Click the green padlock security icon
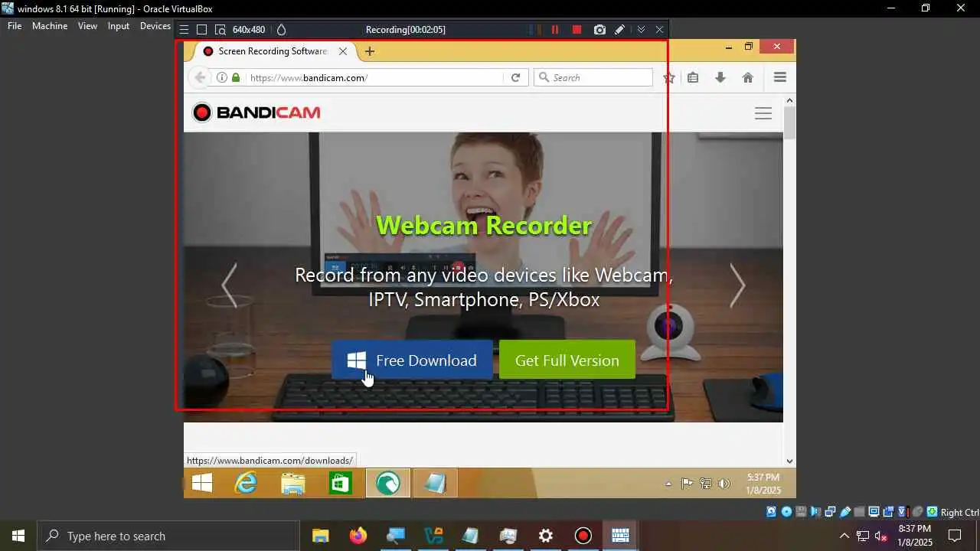The width and height of the screenshot is (980, 551). [x=236, y=77]
